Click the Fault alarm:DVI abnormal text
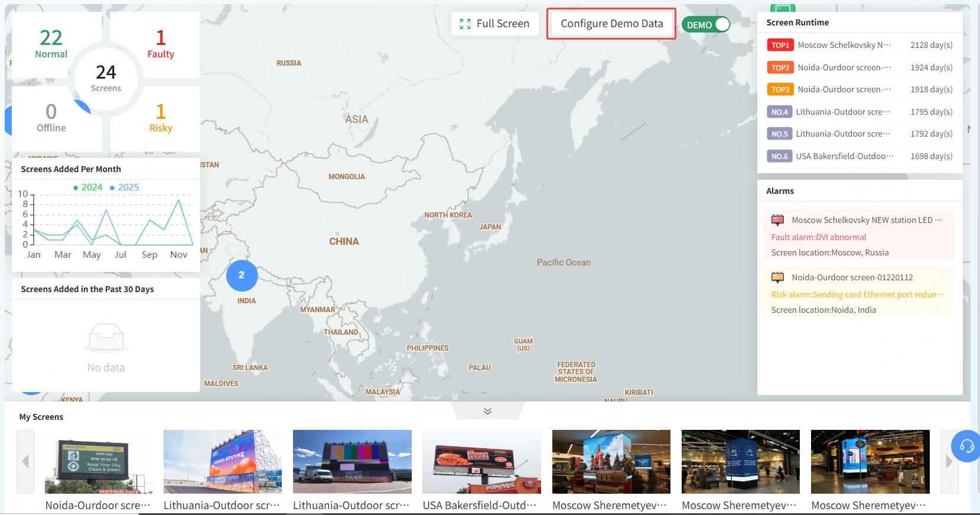The height and width of the screenshot is (515, 980). (818, 237)
